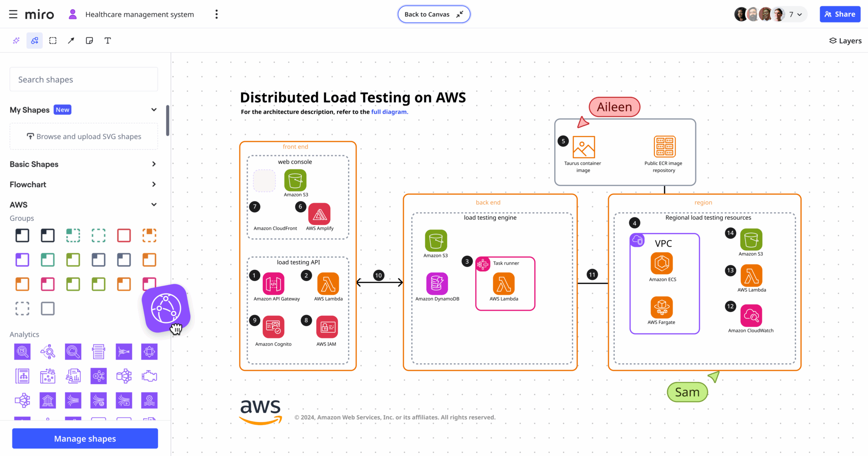Select the highlighted diagramming shapes tool
Image resolution: width=868 pixels, height=456 pixels.
click(34, 40)
